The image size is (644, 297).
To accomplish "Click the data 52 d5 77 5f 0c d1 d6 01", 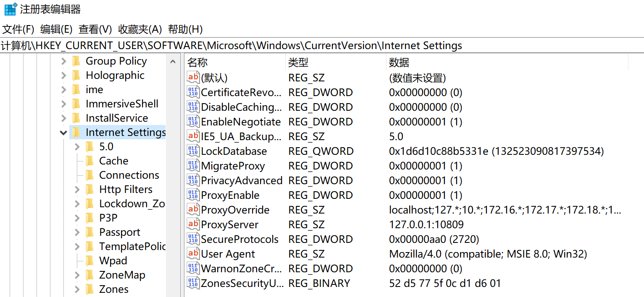I will click(x=445, y=283).
